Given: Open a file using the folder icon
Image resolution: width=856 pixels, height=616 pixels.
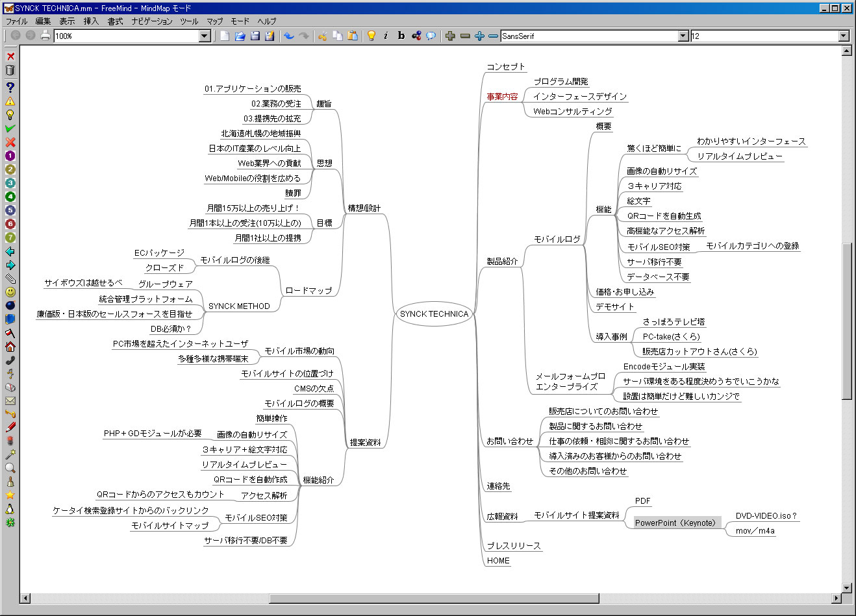Looking at the screenshot, I should 240,36.
